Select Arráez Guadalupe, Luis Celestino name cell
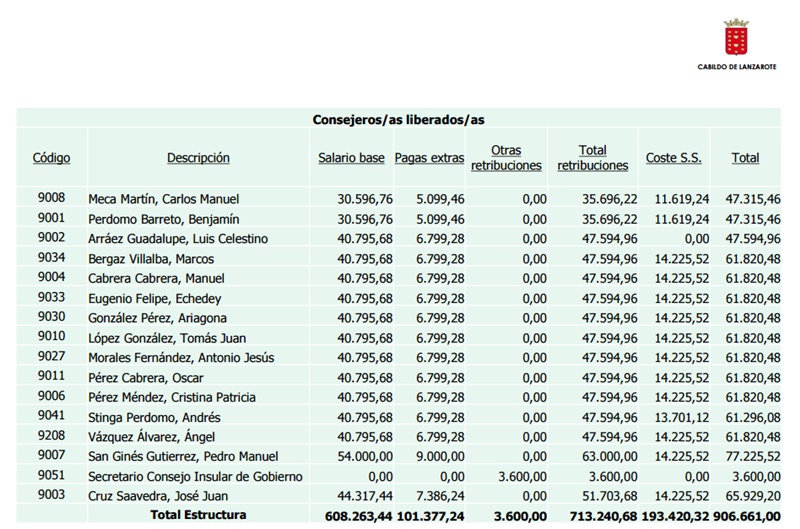Image resolution: width=800 pixels, height=529 pixels. tap(178, 239)
